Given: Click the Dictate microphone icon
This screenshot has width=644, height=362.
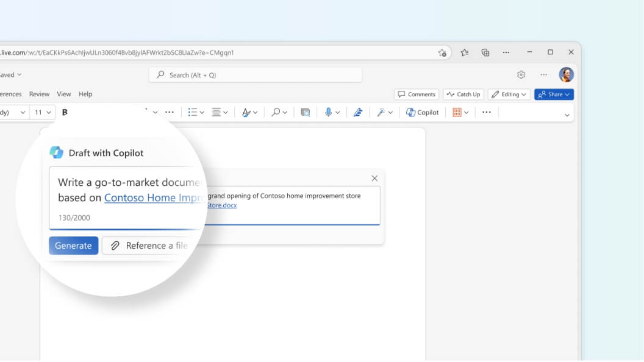Looking at the screenshot, I should click(x=329, y=112).
